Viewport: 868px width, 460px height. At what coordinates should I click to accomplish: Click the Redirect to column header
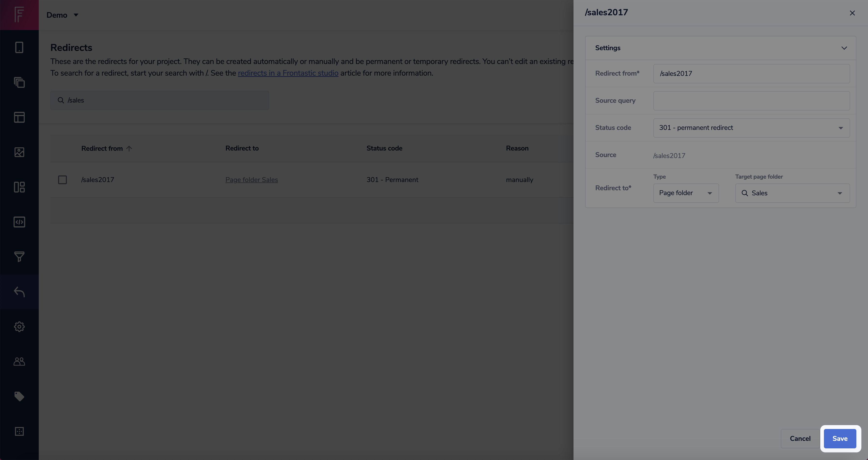pos(242,148)
